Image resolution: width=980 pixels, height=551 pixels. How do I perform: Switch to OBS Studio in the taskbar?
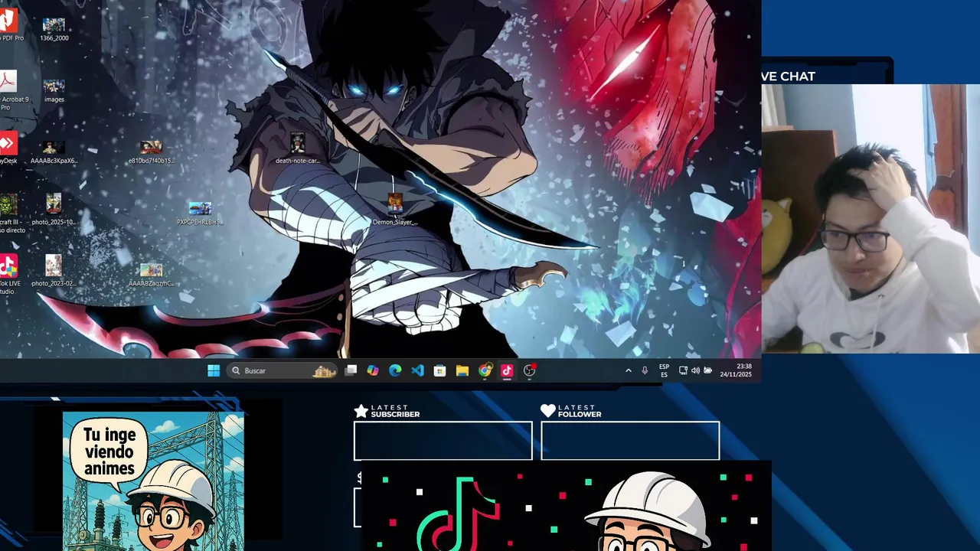tap(529, 370)
